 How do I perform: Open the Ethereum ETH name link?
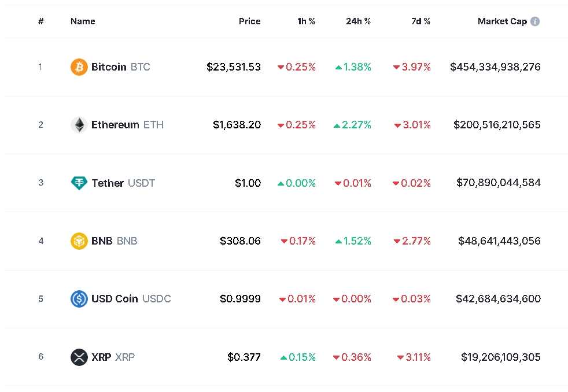pyautogui.click(x=127, y=125)
